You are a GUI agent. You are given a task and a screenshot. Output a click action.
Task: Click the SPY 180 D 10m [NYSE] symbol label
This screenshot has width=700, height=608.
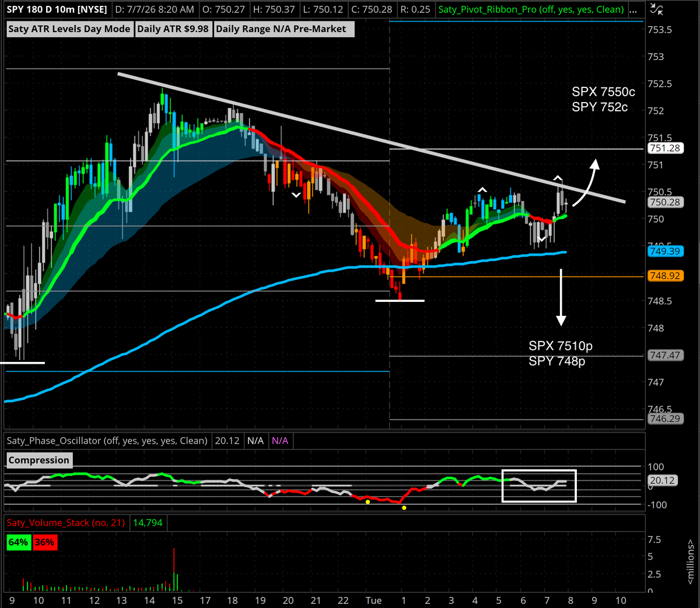coord(57,9)
